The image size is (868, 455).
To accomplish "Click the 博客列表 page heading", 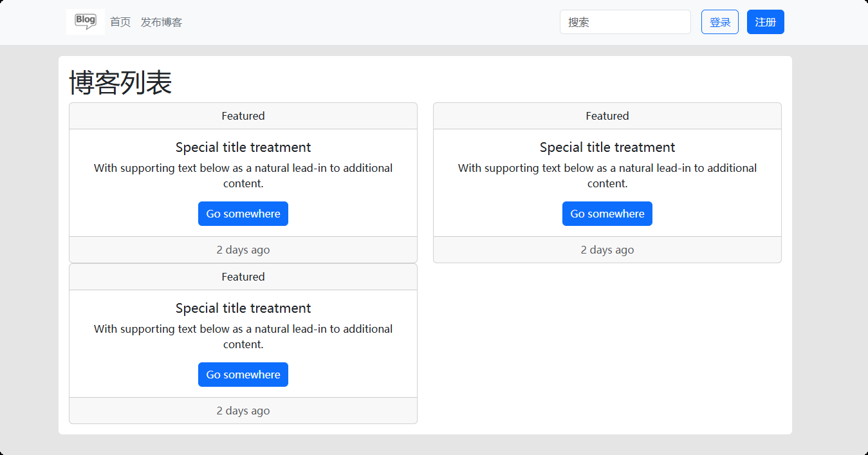I will click(120, 82).
